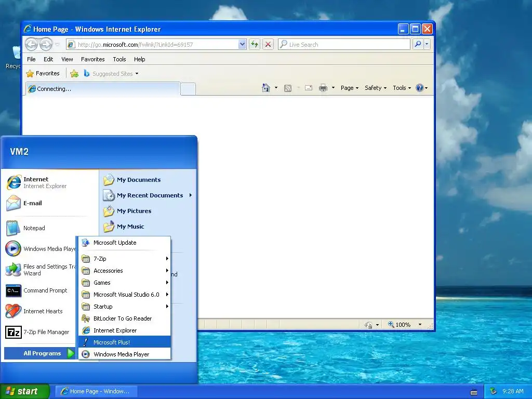Click the Back arrow in Internet Explorer

coord(32,44)
